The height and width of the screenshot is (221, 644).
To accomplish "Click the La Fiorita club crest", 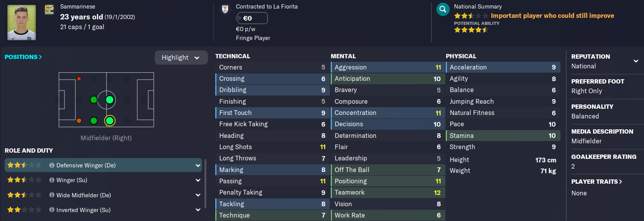I will coord(225,9).
